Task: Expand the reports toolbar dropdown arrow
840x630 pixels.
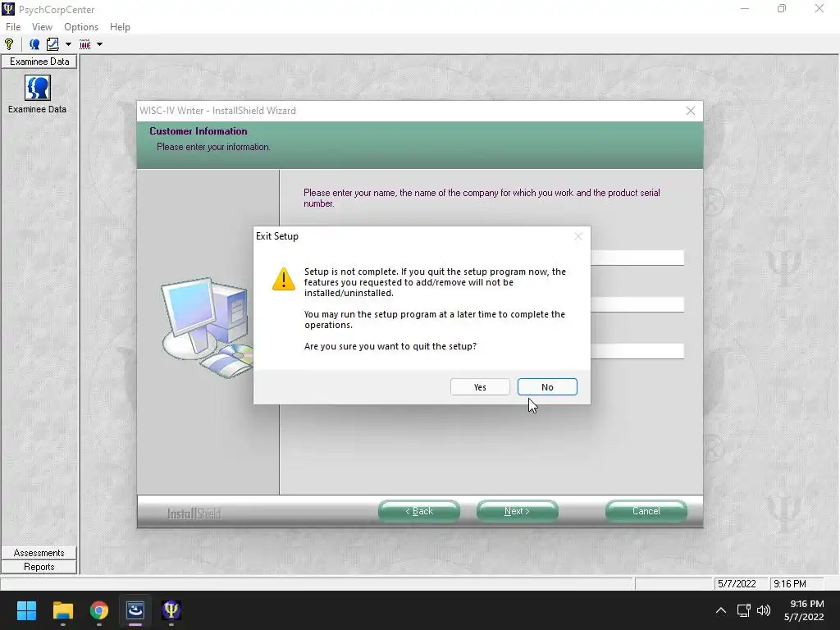Action: coord(99,44)
